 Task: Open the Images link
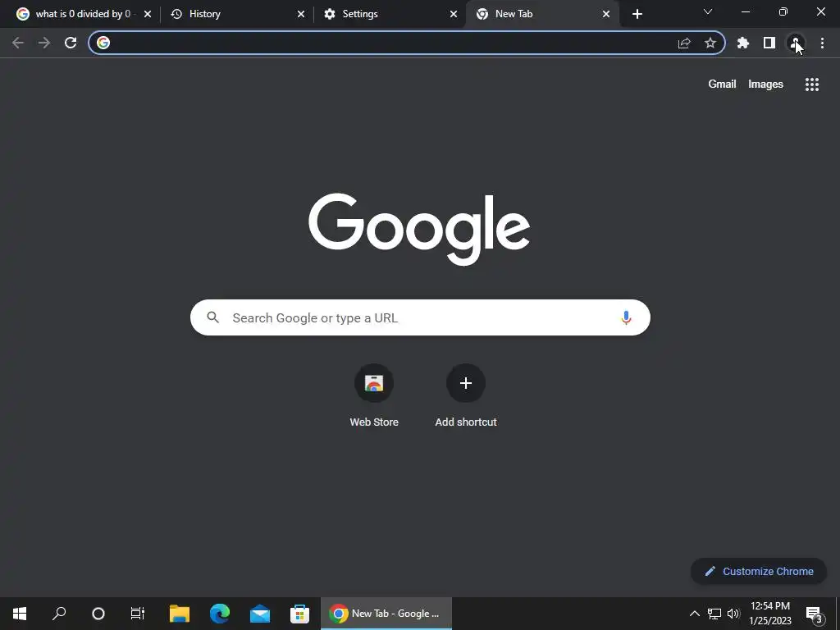[x=765, y=84]
